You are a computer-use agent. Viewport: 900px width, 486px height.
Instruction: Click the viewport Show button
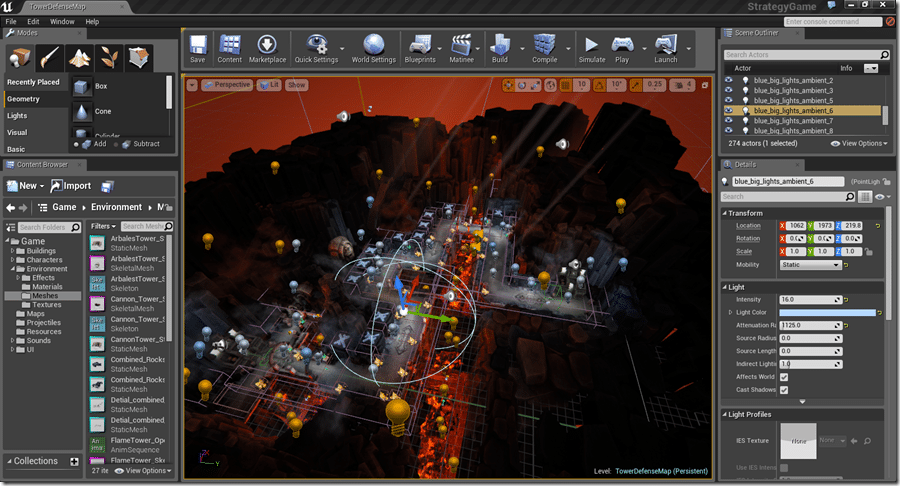click(x=296, y=85)
